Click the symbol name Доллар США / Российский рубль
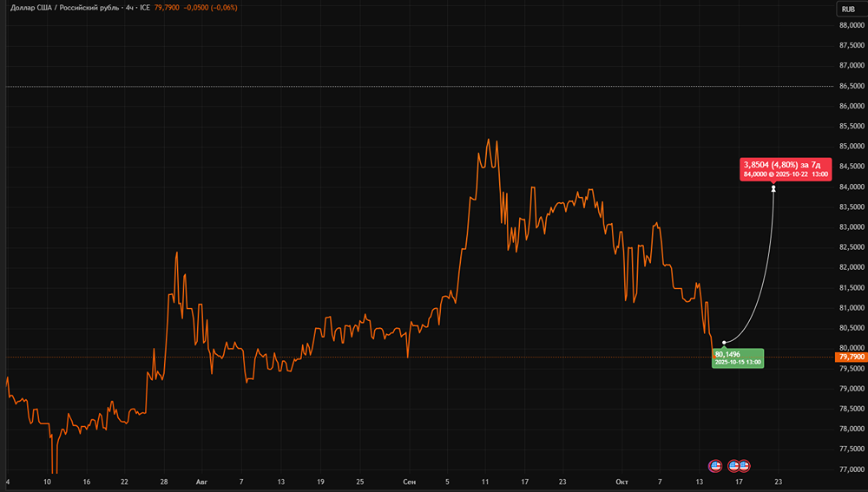The image size is (868, 492). click(x=64, y=8)
